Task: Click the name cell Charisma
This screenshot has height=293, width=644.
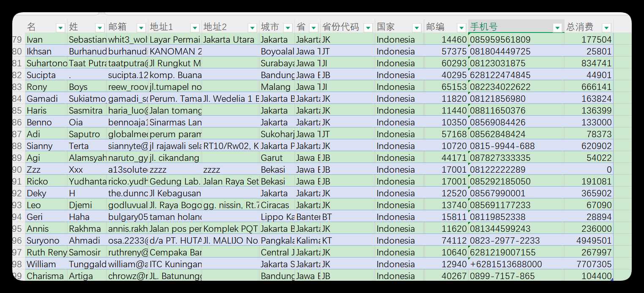Action: [46, 276]
